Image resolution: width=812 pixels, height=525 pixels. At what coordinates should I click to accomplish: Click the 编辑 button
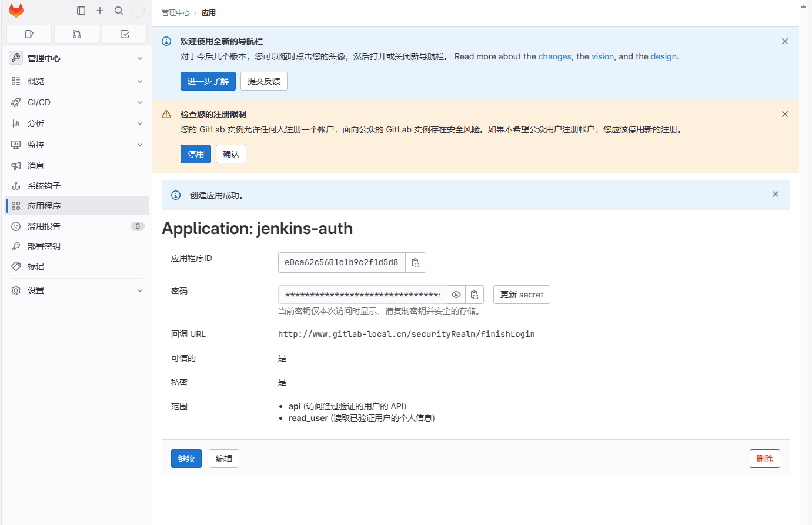tap(224, 459)
